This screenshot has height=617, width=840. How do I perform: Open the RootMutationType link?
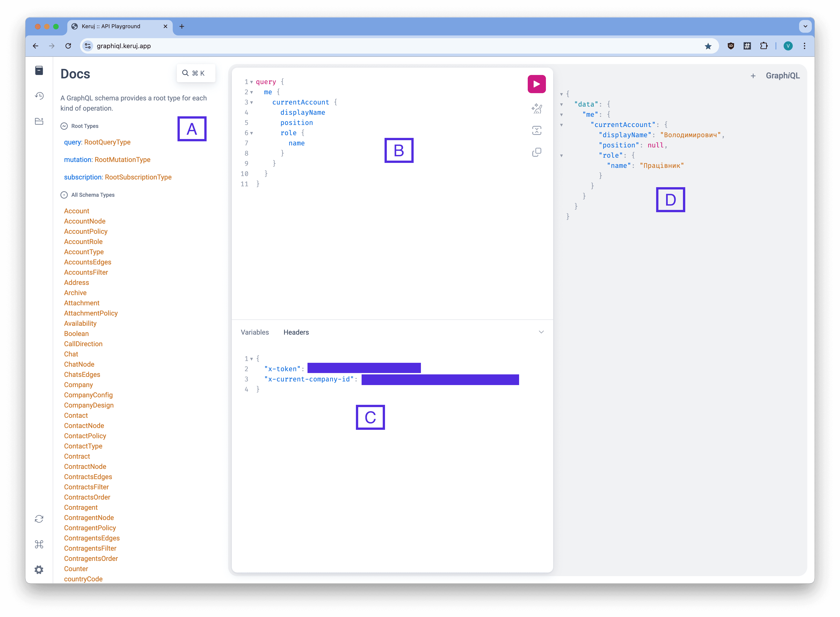(x=122, y=159)
